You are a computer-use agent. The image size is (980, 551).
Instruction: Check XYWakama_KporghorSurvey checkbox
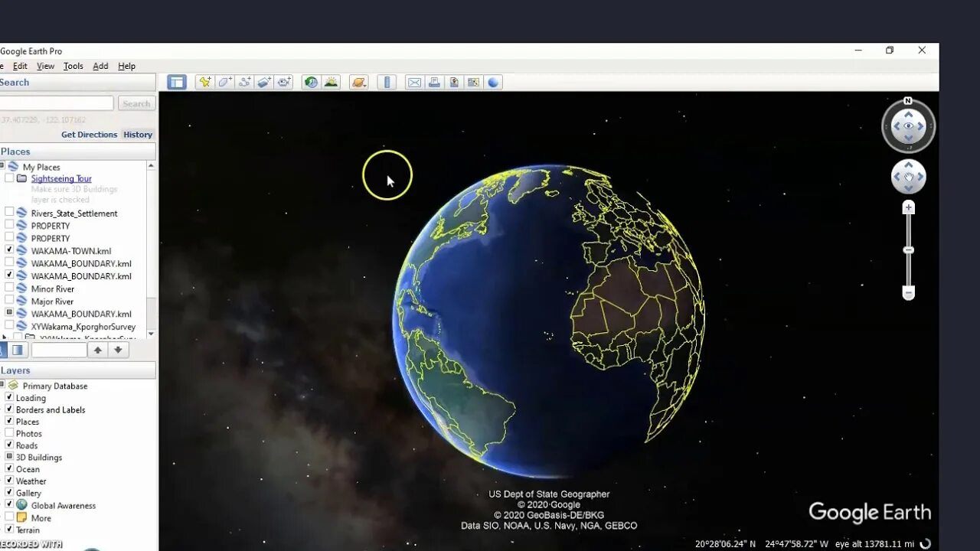click(x=9, y=325)
